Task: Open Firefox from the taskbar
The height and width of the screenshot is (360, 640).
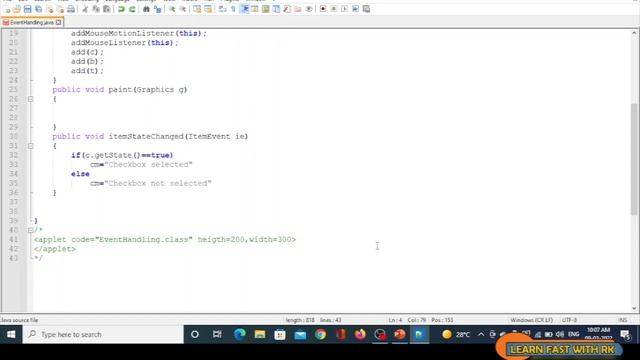Action: click(x=360, y=334)
